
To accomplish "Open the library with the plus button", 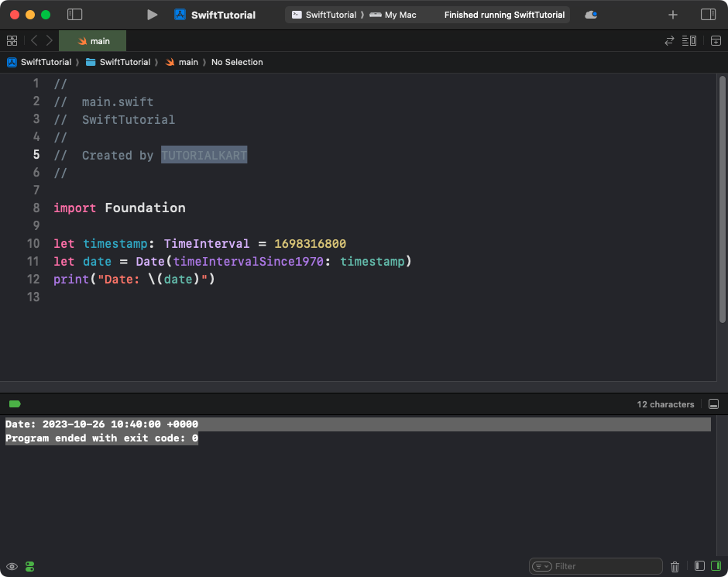I will point(672,15).
